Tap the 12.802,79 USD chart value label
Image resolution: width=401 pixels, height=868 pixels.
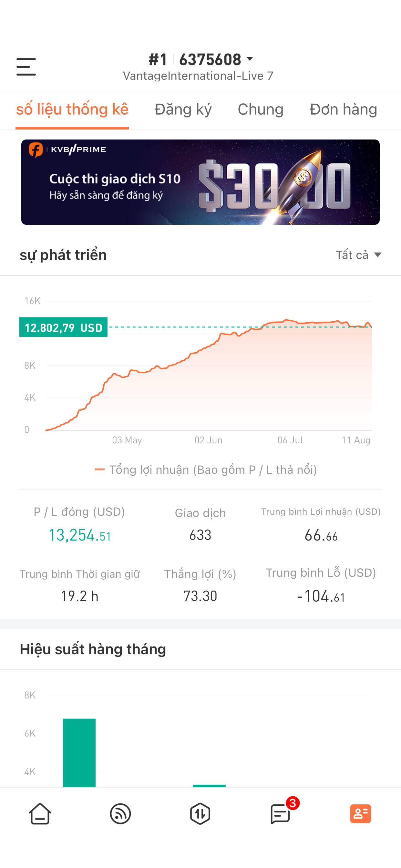point(63,327)
